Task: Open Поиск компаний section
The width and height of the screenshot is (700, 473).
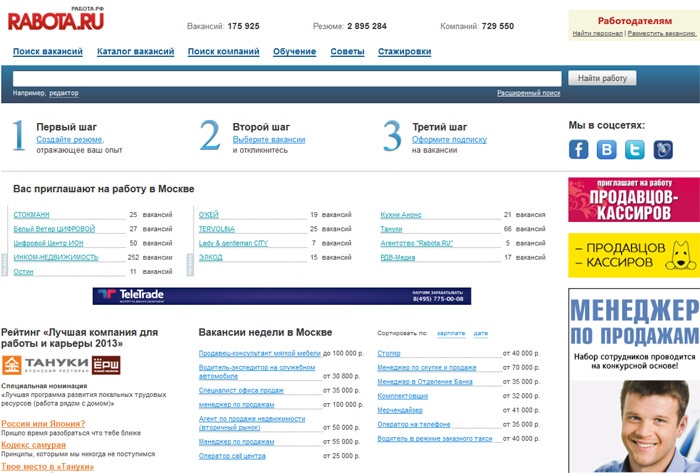Action: click(223, 51)
